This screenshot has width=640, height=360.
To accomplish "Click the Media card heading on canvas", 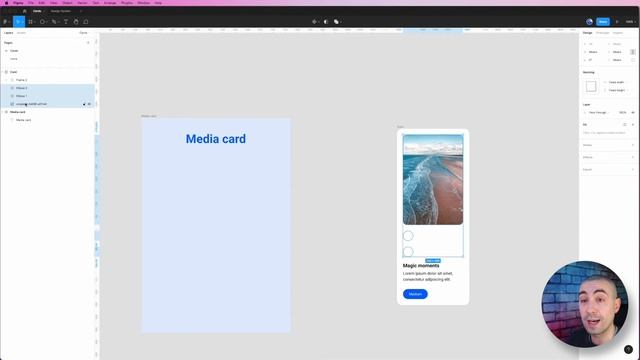I will tap(216, 139).
